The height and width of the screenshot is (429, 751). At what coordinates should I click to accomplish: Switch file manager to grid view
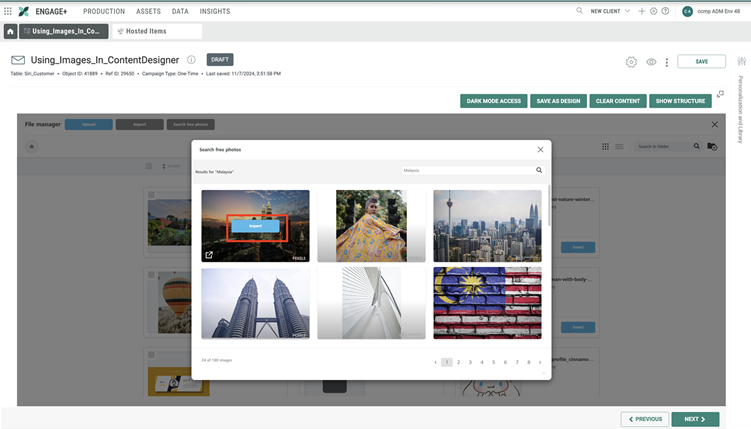606,146
